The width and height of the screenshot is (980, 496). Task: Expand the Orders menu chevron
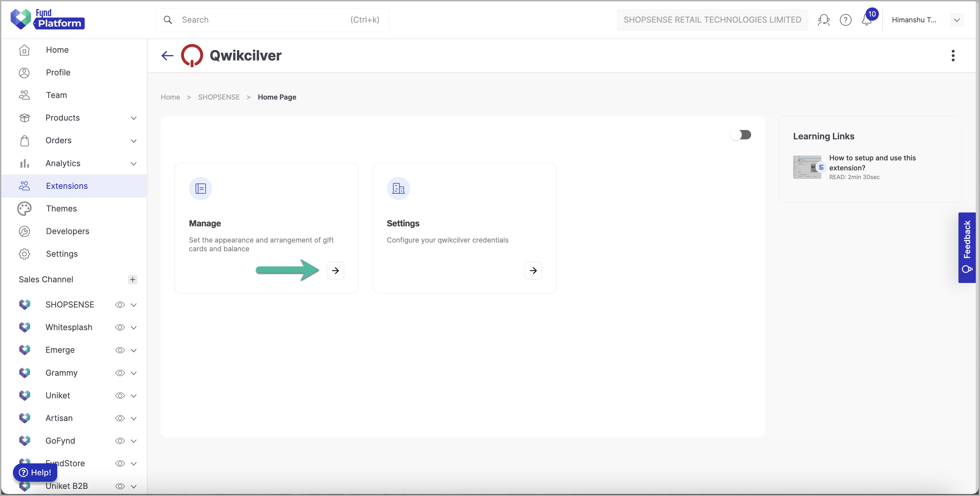click(x=133, y=141)
